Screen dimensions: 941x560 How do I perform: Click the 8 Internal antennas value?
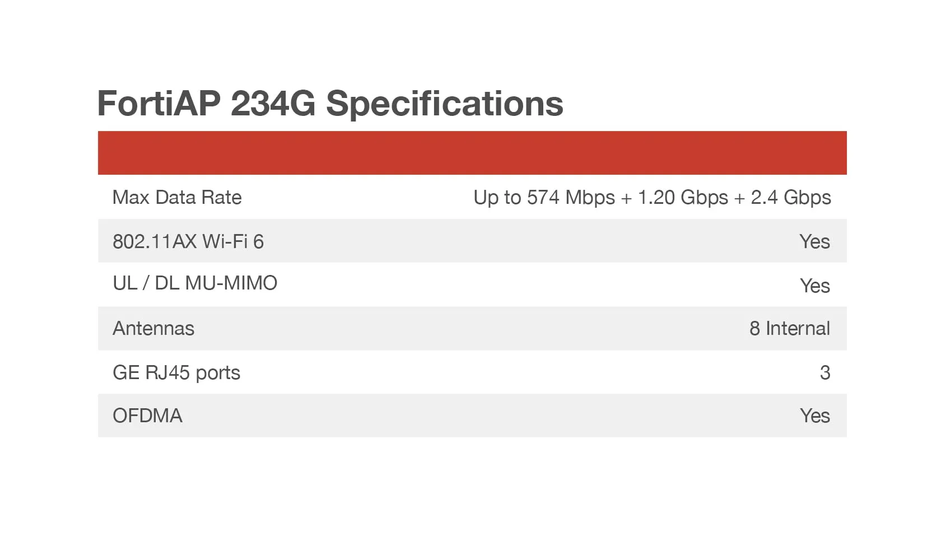pyautogui.click(x=789, y=328)
